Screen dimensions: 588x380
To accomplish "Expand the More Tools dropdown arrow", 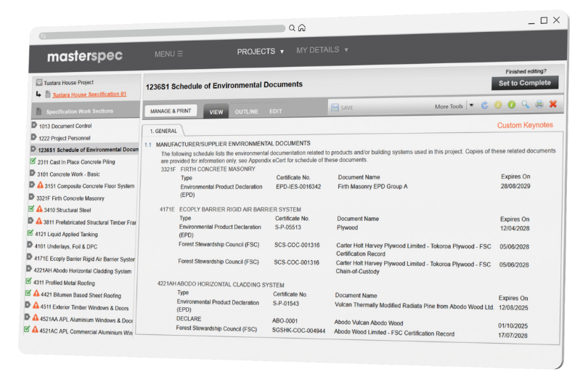I will [472, 105].
